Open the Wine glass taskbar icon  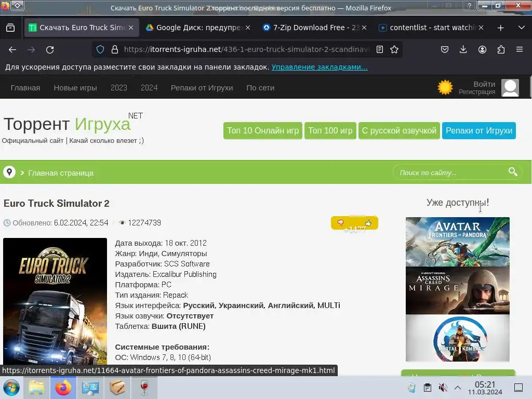click(x=144, y=388)
